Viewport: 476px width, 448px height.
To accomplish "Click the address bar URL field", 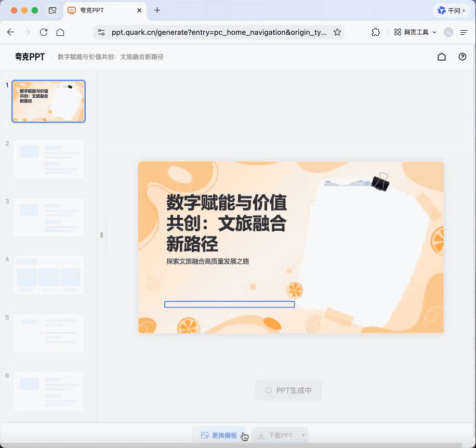I will (218, 32).
